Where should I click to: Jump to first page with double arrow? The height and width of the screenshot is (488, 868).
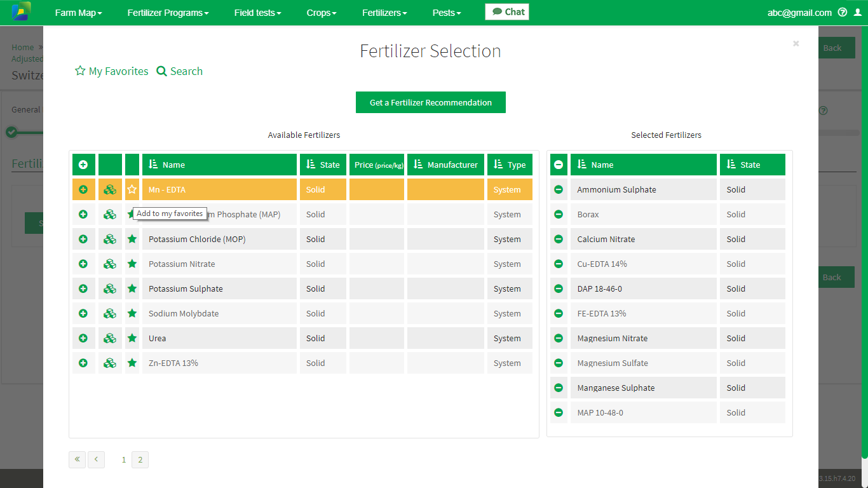(77, 459)
